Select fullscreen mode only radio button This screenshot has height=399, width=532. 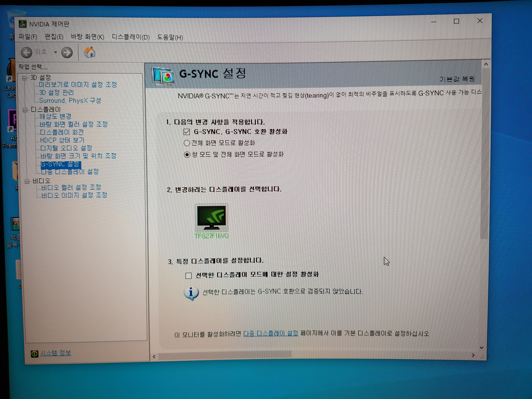click(x=187, y=143)
